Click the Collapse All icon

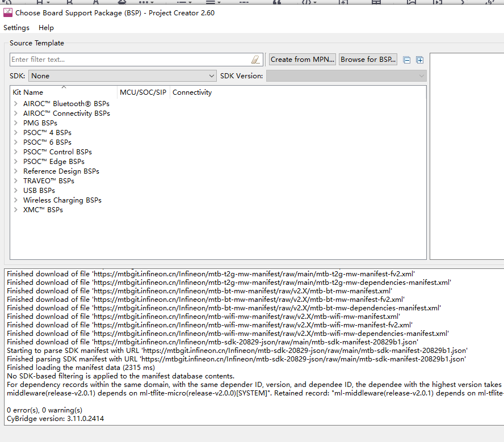406,60
